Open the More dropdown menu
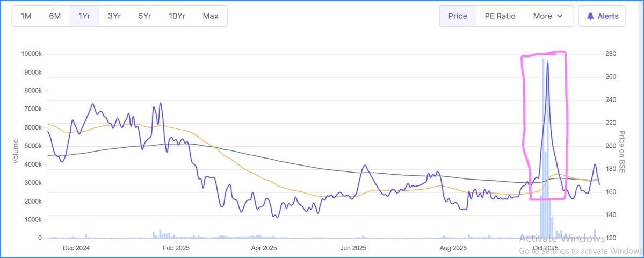Viewport: 644px width, 258px height. (548, 16)
